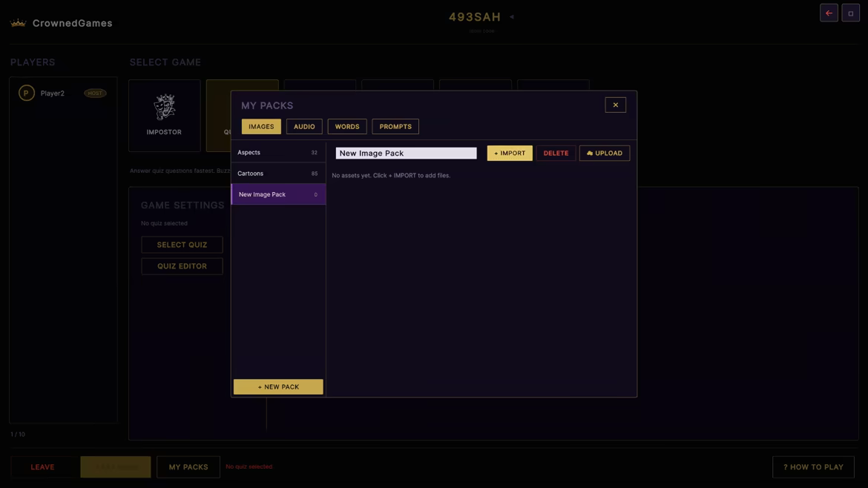The image size is (868, 488).
Task: Click the square window icon at top right
Action: pyautogui.click(x=850, y=13)
